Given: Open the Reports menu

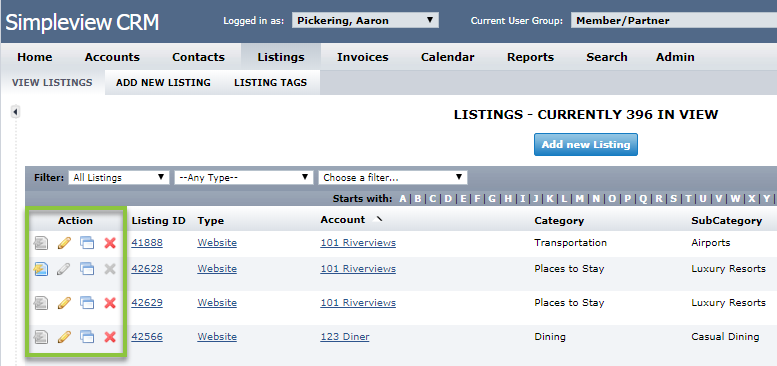Looking at the screenshot, I should [530, 57].
